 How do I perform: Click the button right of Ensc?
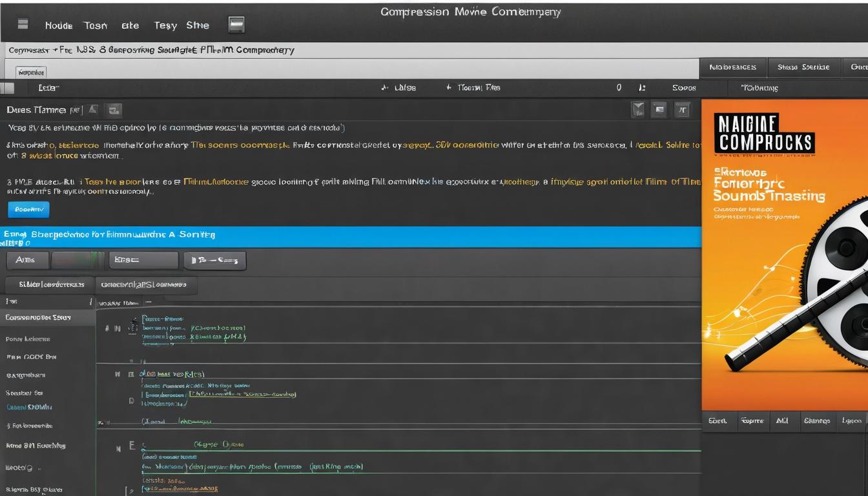pos(214,260)
